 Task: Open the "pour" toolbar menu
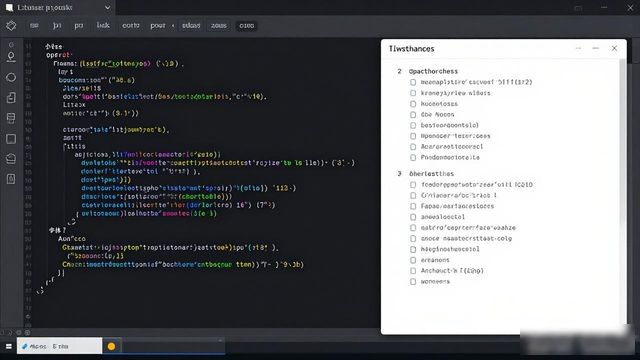pyautogui.click(x=158, y=25)
